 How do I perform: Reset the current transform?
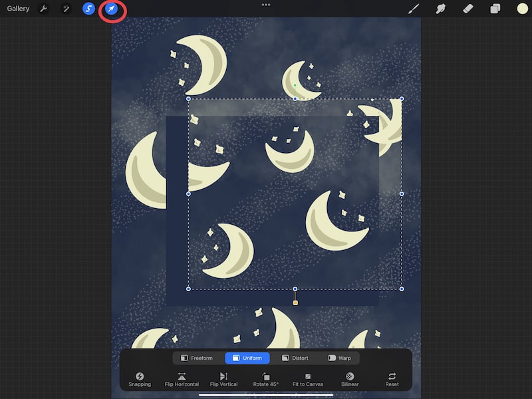(391, 379)
